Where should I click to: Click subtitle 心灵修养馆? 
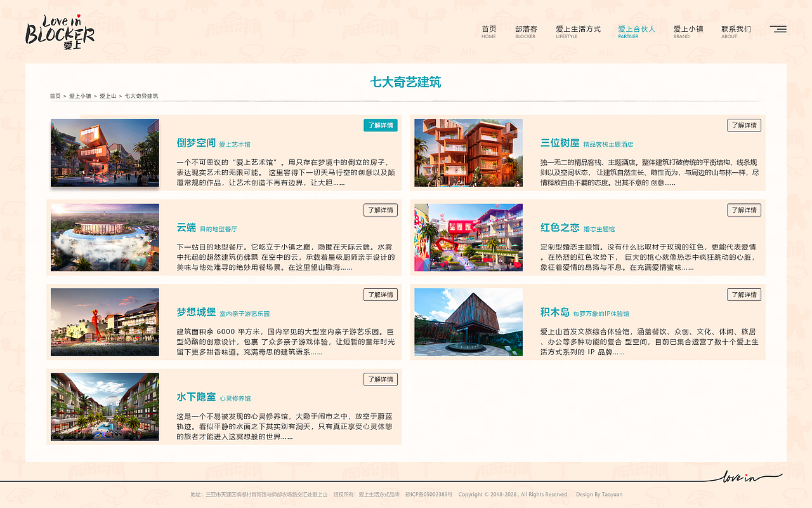[235, 399]
